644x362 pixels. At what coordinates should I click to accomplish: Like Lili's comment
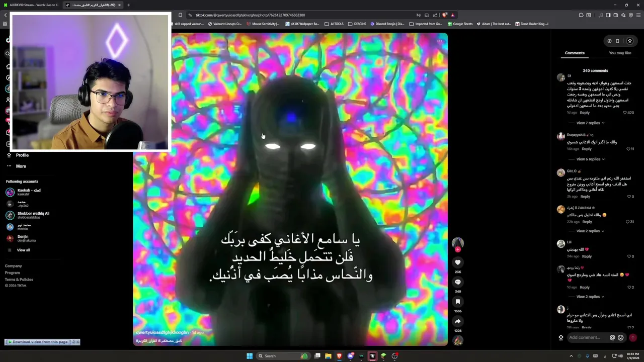pos(629,256)
